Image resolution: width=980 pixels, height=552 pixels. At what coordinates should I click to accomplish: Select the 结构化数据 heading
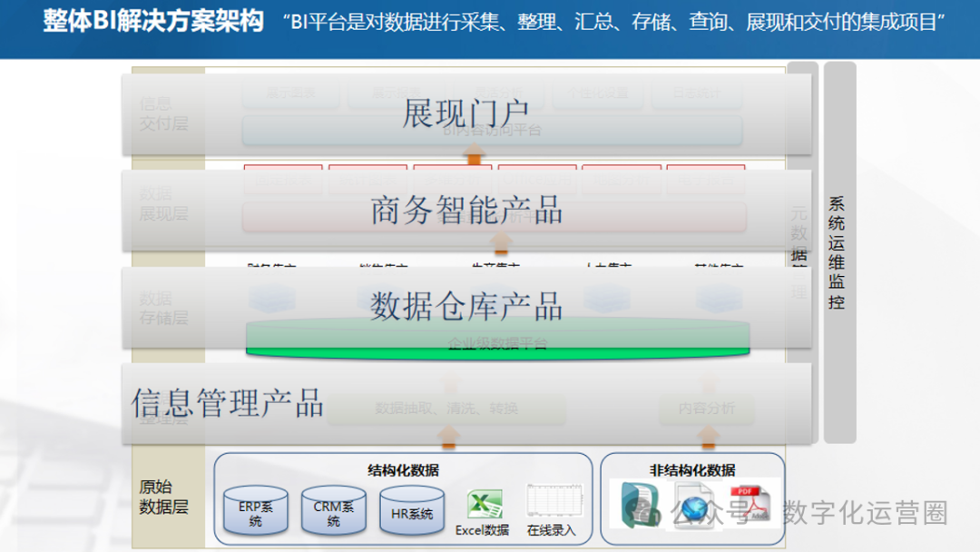403,469
